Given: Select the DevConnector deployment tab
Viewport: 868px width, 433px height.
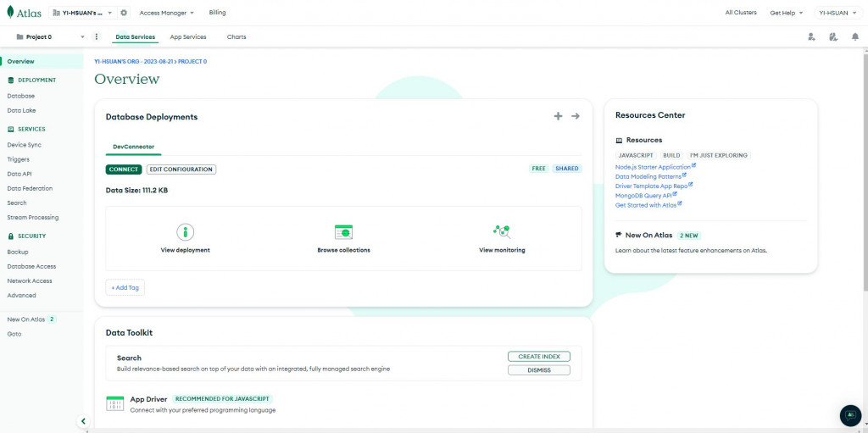Looking at the screenshot, I should [x=133, y=147].
